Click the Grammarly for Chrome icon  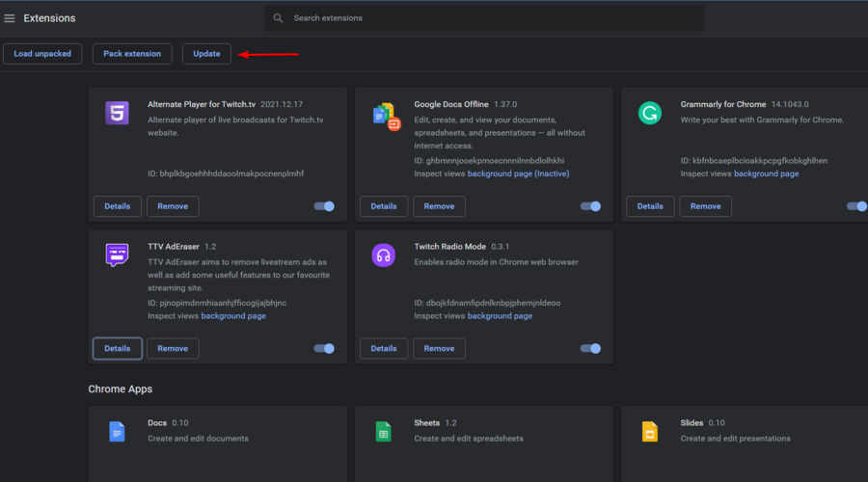point(649,113)
